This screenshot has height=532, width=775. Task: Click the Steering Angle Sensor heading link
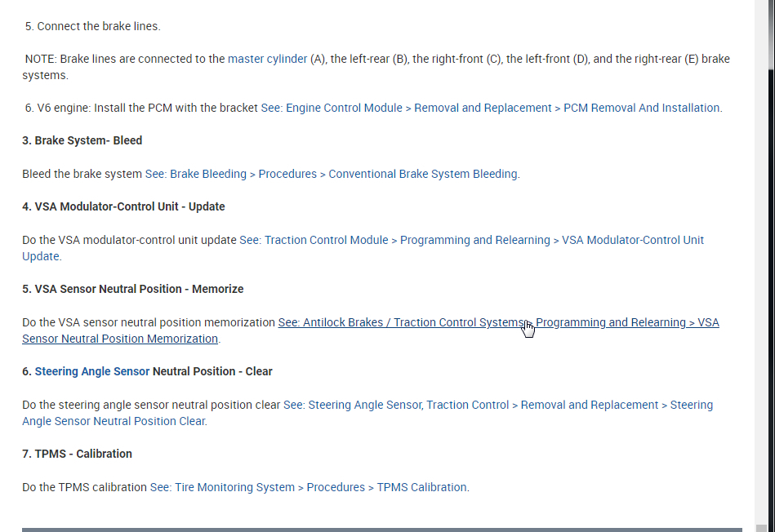tap(91, 371)
